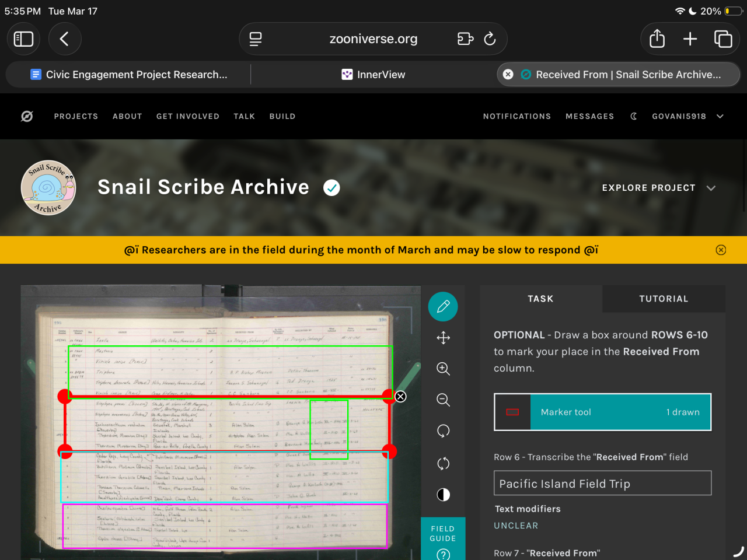Open the Snail Scribe Archive avatar
The image size is (747, 560).
48,188
